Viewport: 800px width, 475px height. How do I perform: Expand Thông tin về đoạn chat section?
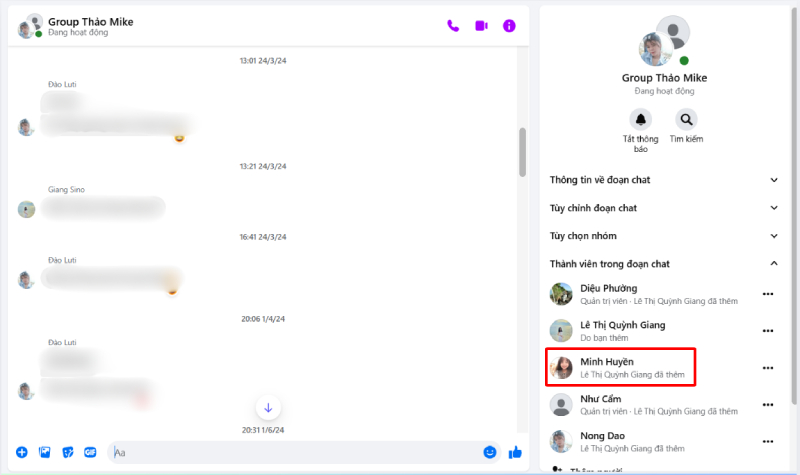click(x=773, y=180)
